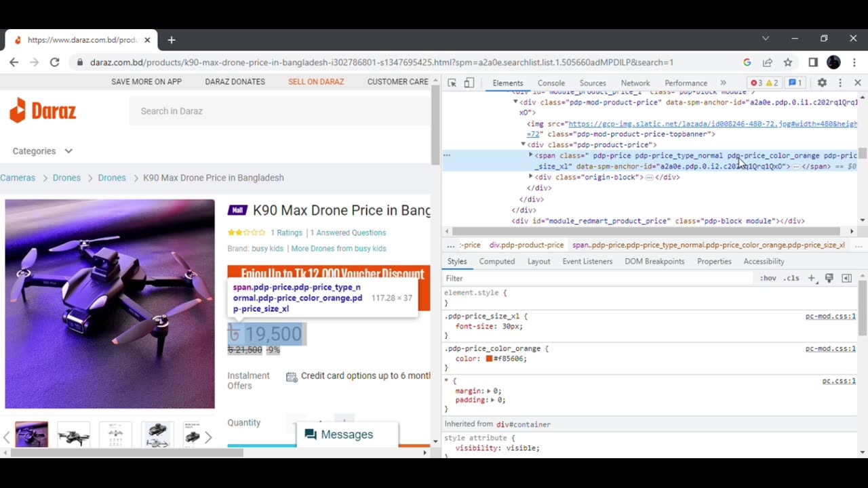The image size is (868, 488).
Task: Go forward in browser history
Action: (35, 62)
